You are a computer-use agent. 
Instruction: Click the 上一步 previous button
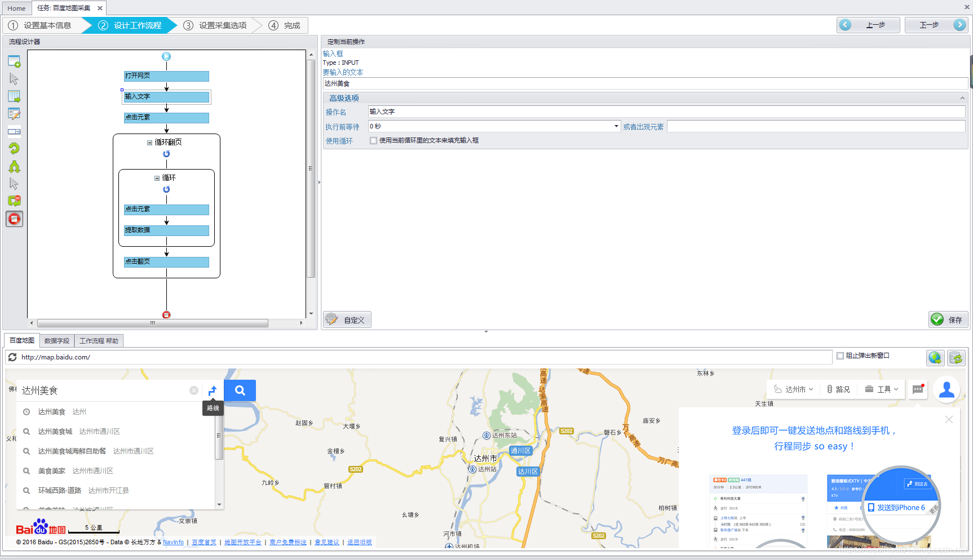pos(868,25)
